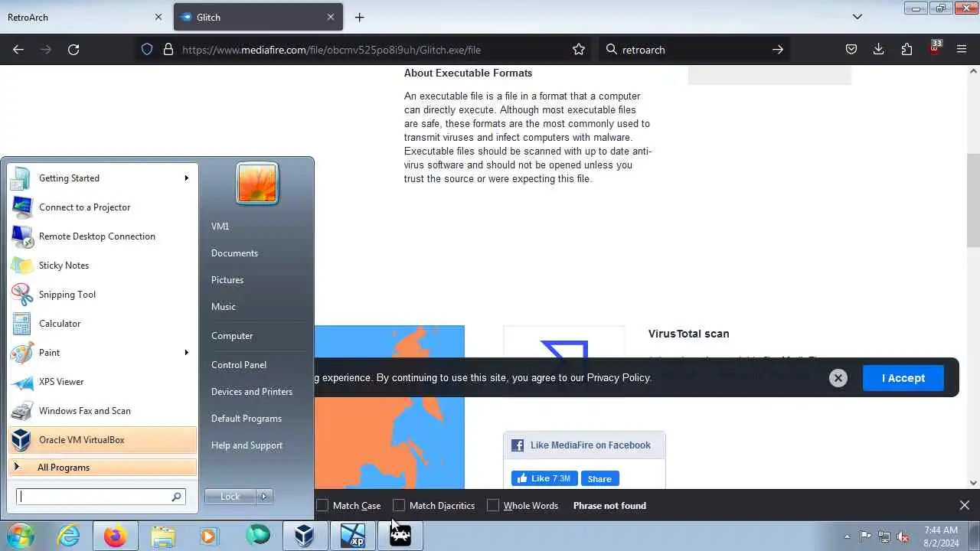Select the Glitch tab
Image resolution: width=980 pixels, height=551 pixels.
258,17
